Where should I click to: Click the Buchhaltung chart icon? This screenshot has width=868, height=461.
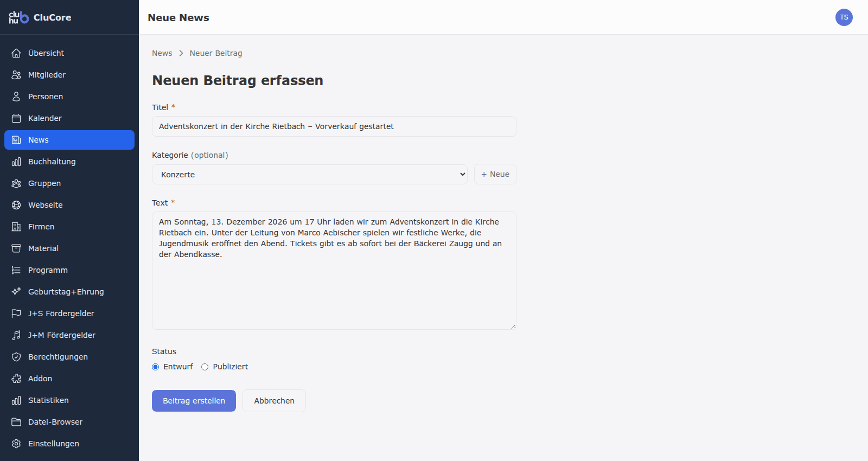16,162
